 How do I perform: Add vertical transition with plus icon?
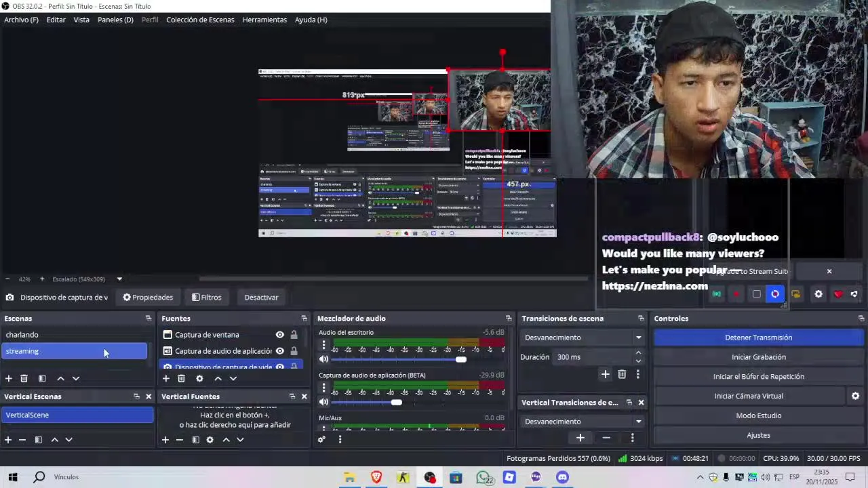pyautogui.click(x=580, y=438)
